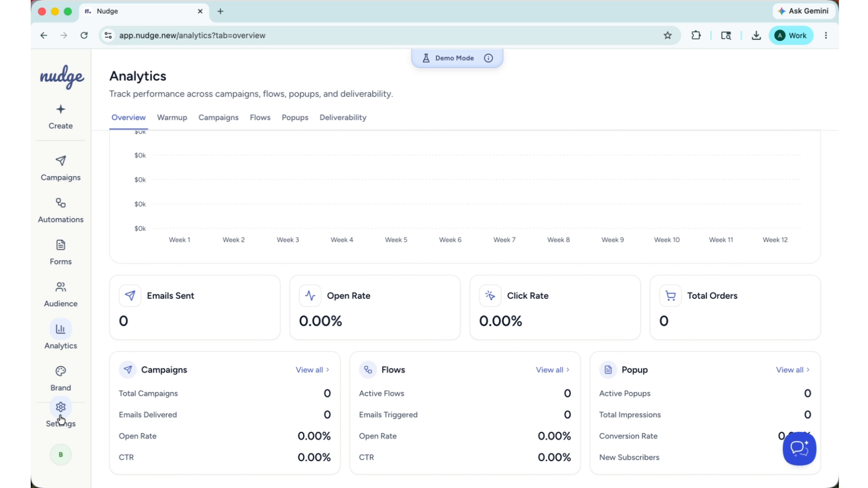This screenshot has width=868, height=488.
Task: Open the tab search icon in the toolbar
Action: coord(726,35)
